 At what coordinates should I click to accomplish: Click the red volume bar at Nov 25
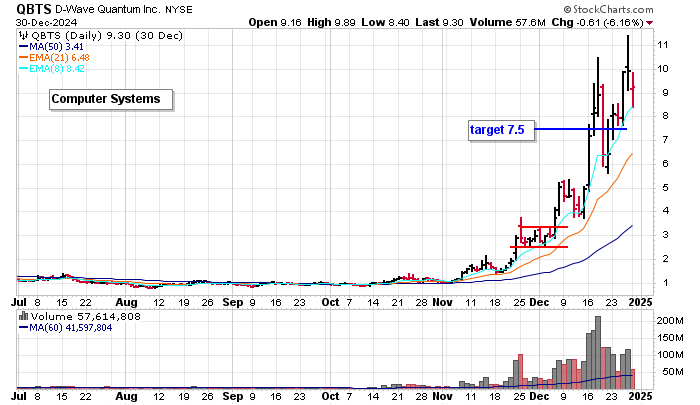pyautogui.click(x=520, y=371)
